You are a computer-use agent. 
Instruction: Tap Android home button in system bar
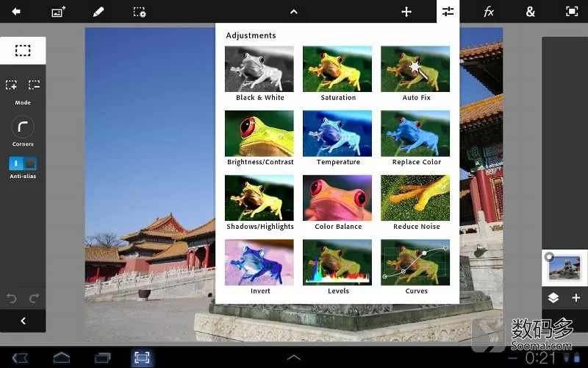tap(62, 358)
